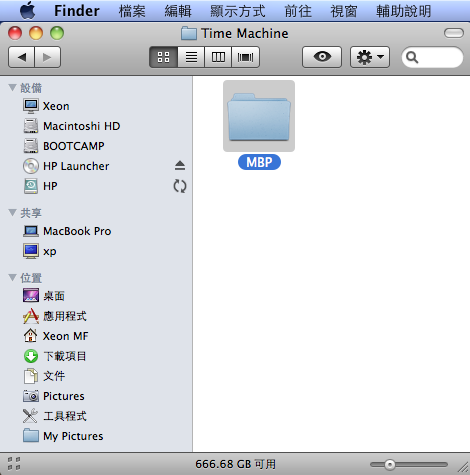This screenshot has width=470, height=475.
Task: Open 文件 in sidebar
Action: click(96, 376)
